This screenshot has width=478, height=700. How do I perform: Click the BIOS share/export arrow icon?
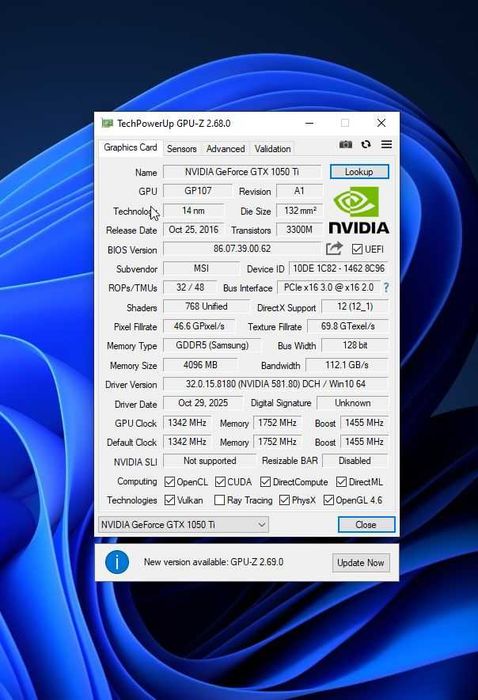(334, 248)
